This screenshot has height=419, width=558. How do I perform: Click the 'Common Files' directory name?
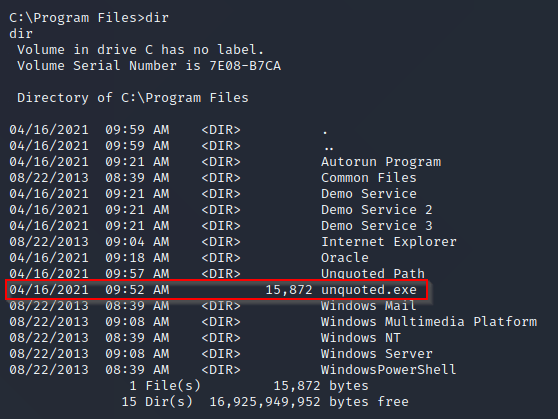point(369,178)
